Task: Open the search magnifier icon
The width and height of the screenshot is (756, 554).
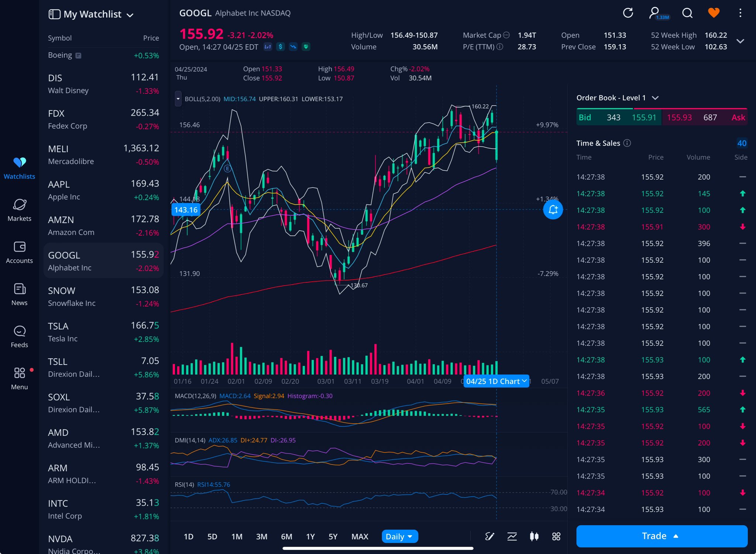Action: (x=687, y=13)
